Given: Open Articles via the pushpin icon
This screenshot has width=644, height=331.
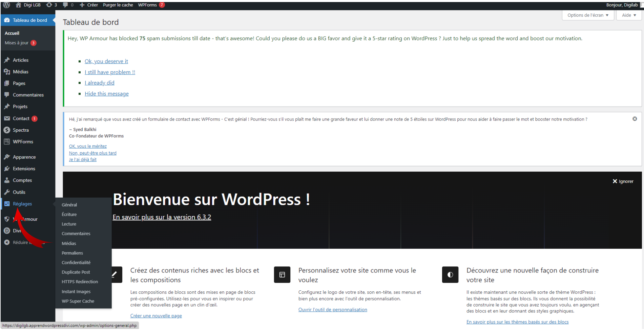Looking at the screenshot, I should click(x=7, y=60).
